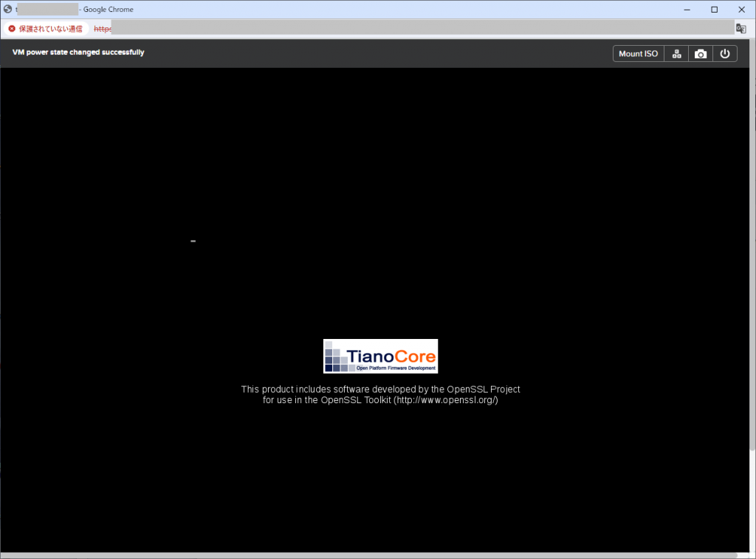Viewport: 756px width, 559px height.
Task: Click the globe site icon in the title bar
Action: pyautogui.click(x=7, y=9)
